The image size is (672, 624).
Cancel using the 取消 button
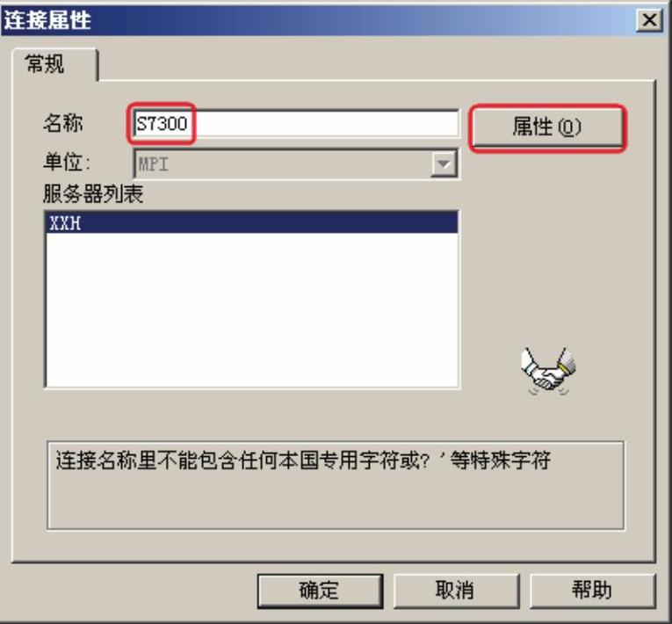456,590
